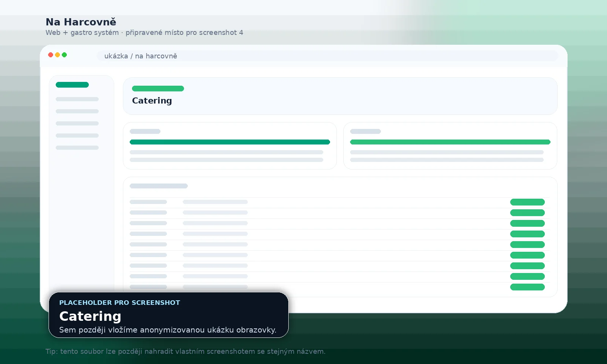Click the Catering heading in header card
The width and height of the screenshot is (607, 364).
(152, 100)
